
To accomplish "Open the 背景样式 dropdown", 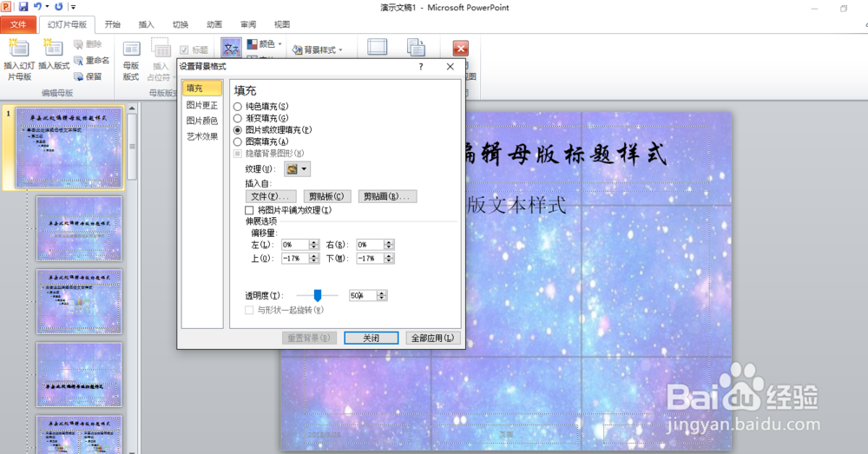I will click(x=317, y=49).
